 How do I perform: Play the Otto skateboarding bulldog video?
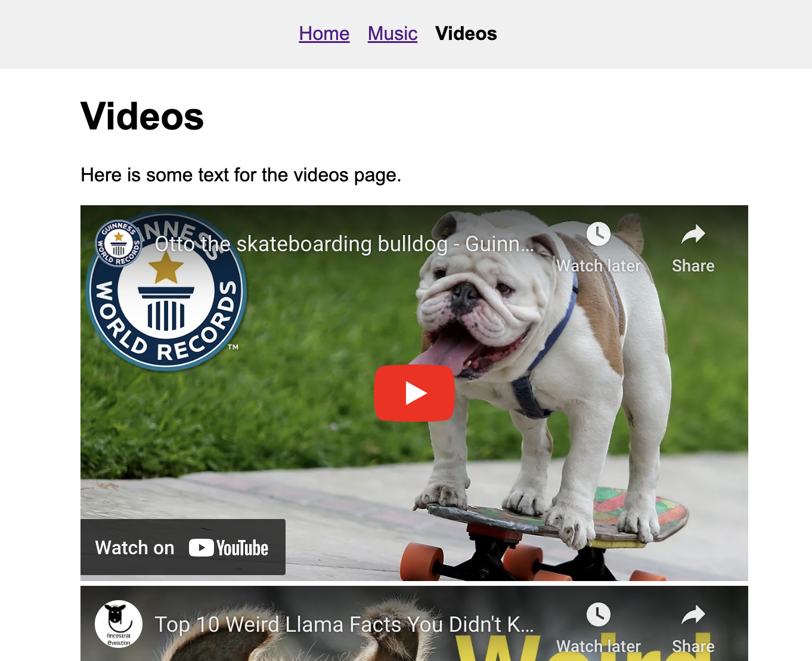(414, 393)
